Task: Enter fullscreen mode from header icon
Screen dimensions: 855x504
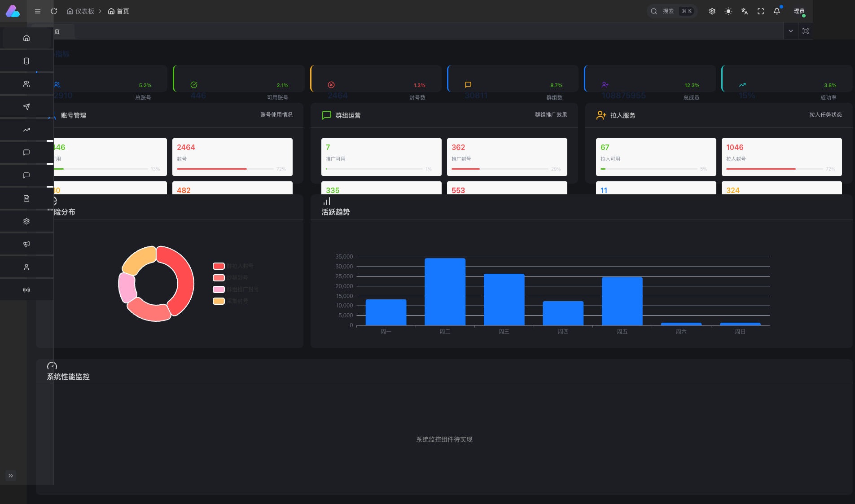Action: coord(761,11)
